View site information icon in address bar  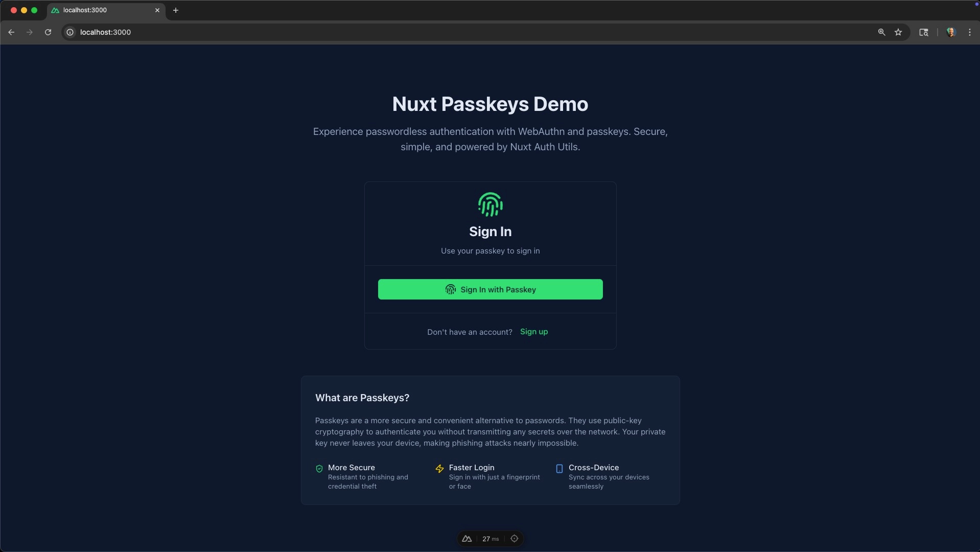[71, 32]
